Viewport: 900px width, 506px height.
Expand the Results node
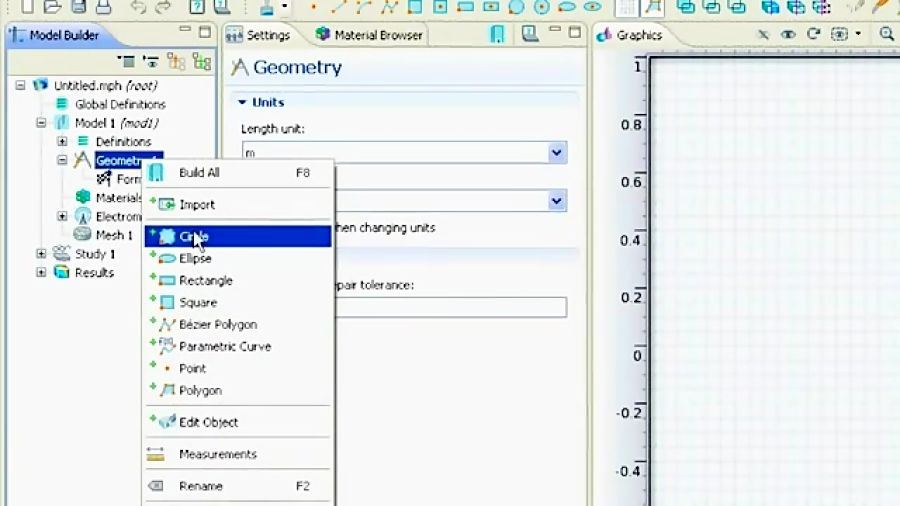click(x=41, y=273)
